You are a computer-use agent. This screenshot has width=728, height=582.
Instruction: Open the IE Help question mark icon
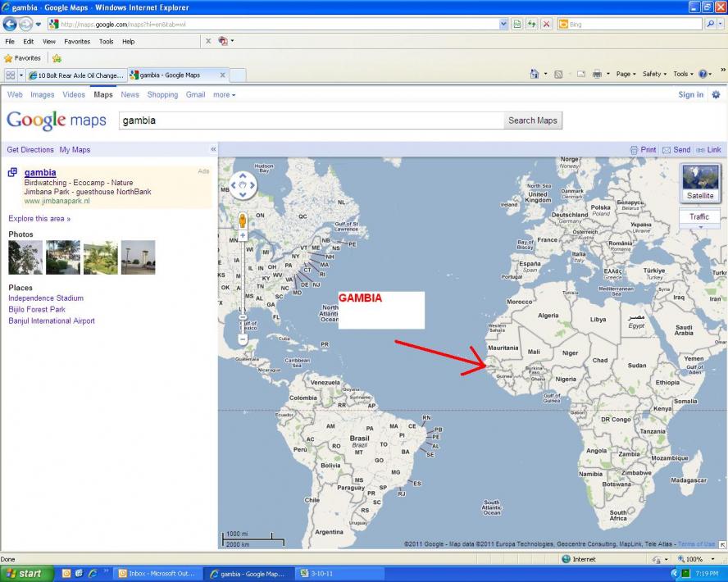pos(703,74)
